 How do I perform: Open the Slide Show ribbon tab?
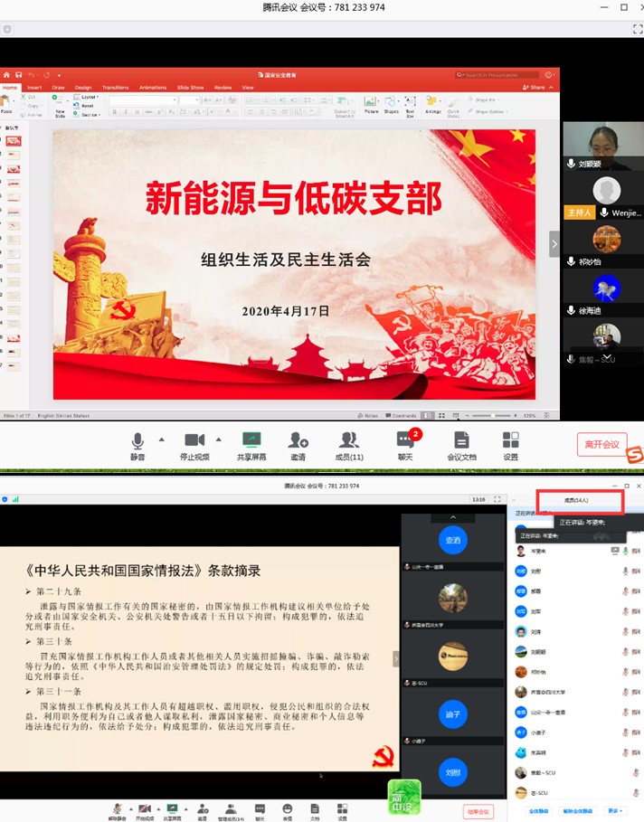pos(190,88)
